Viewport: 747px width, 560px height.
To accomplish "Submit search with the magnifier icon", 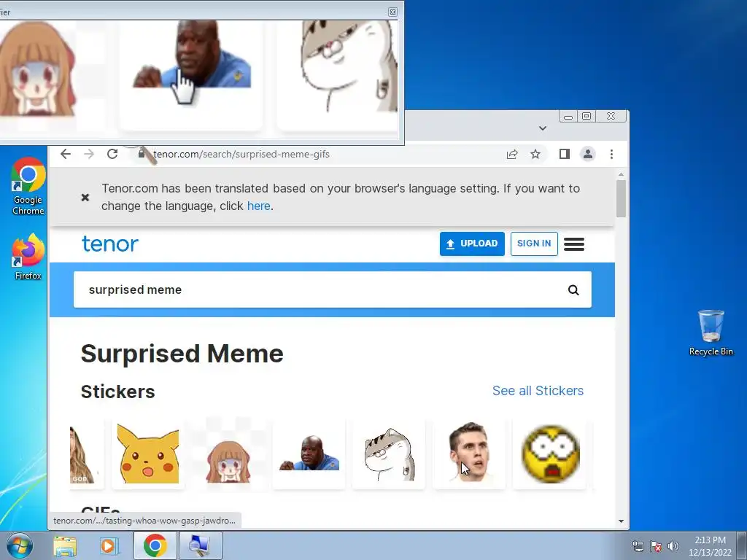I will pos(573,289).
